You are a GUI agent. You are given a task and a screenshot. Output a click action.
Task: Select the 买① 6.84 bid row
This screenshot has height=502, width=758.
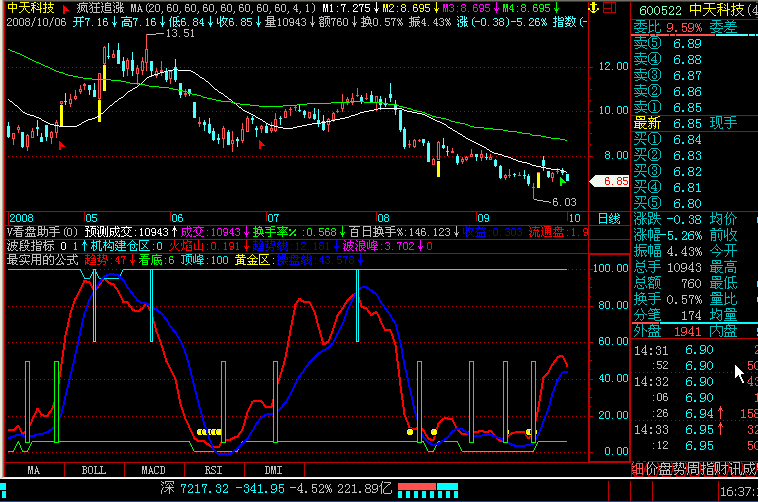(x=695, y=139)
